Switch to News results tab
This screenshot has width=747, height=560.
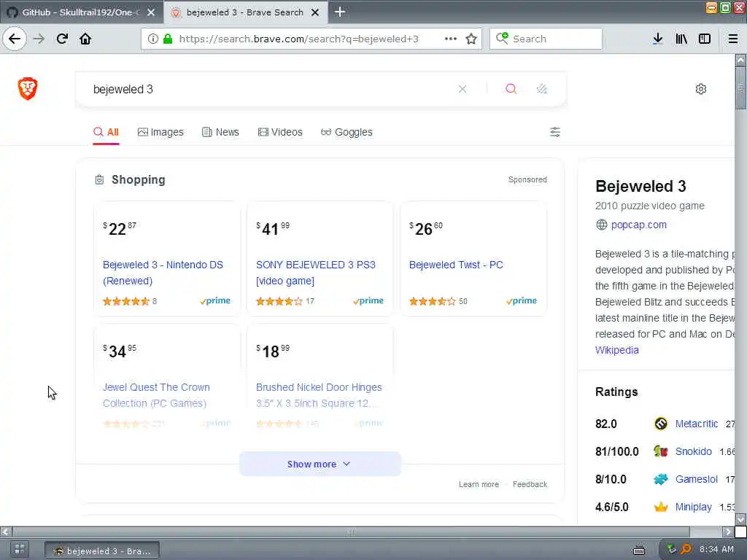point(220,132)
